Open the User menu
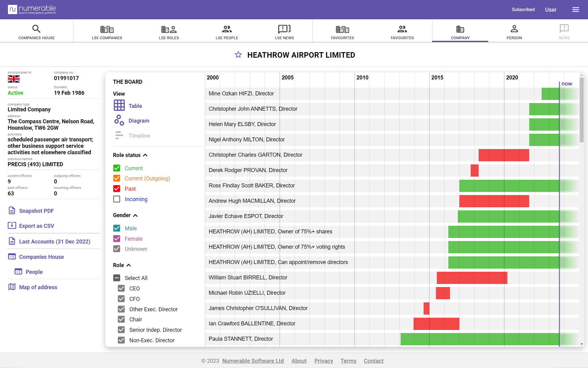Viewport: 588px width, 368px height. (x=550, y=10)
